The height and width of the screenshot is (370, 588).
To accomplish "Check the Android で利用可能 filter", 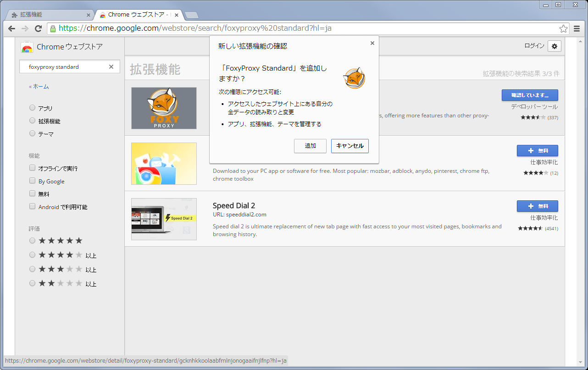I will 32,206.
